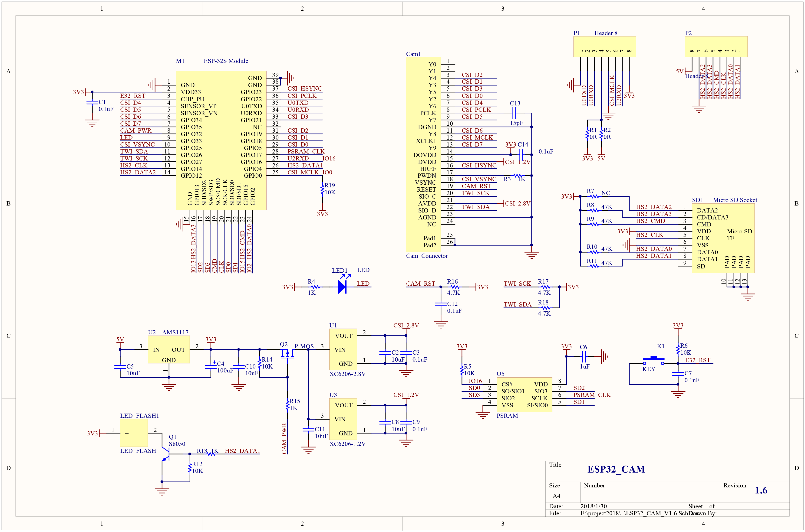Click the R6 10K resistor symbol
The image size is (805, 532).
click(678, 349)
